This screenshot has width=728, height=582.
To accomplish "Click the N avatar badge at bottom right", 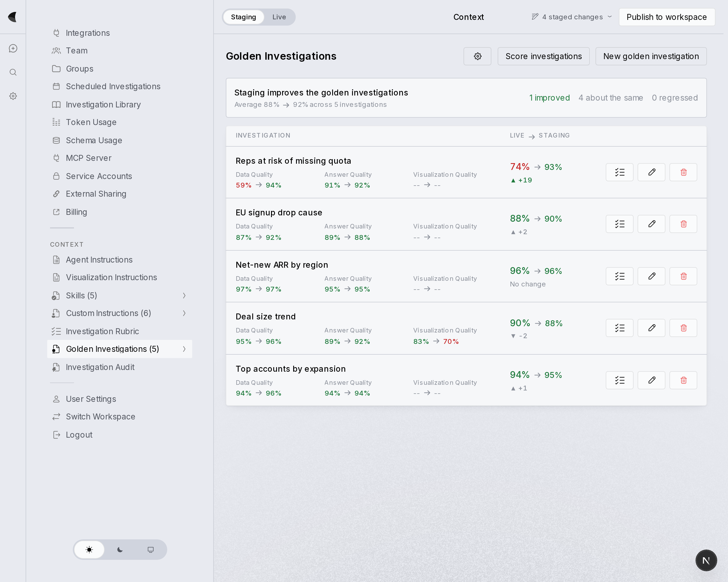I will (706, 560).
